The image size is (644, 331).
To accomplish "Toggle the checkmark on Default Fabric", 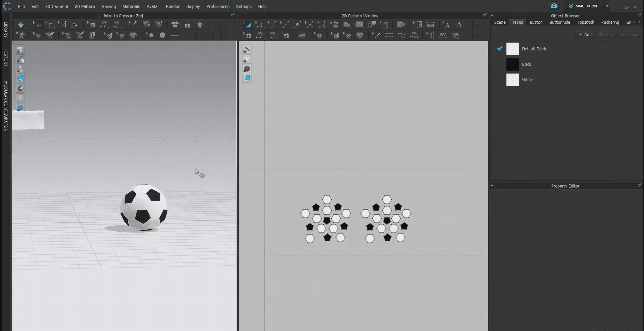I will point(500,49).
